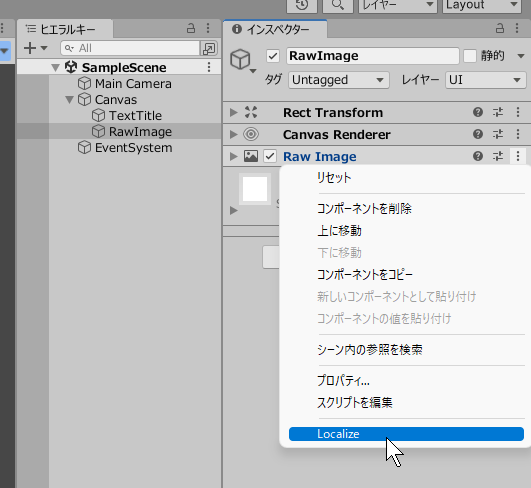Open SampleScene three-dot menu
The image size is (531, 488).
[209, 67]
